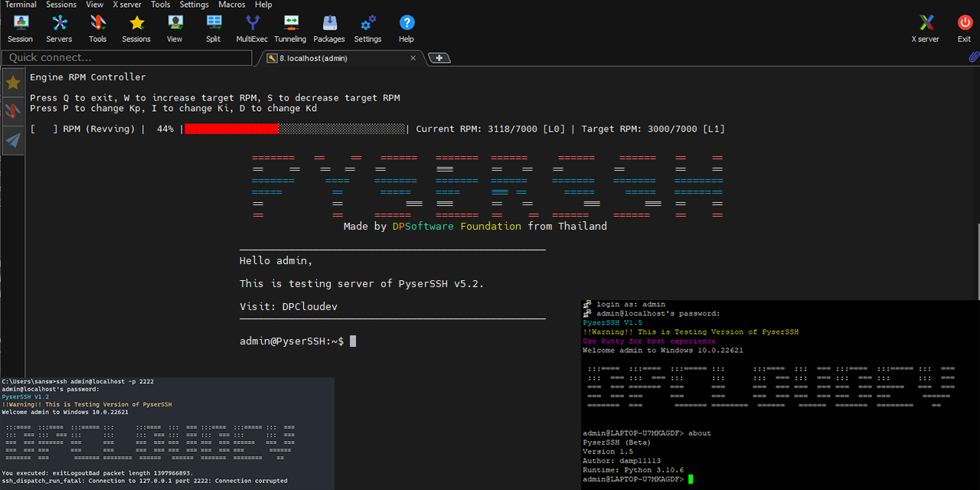Click the View toolbar icon
The image size is (980, 490).
pos(175,28)
